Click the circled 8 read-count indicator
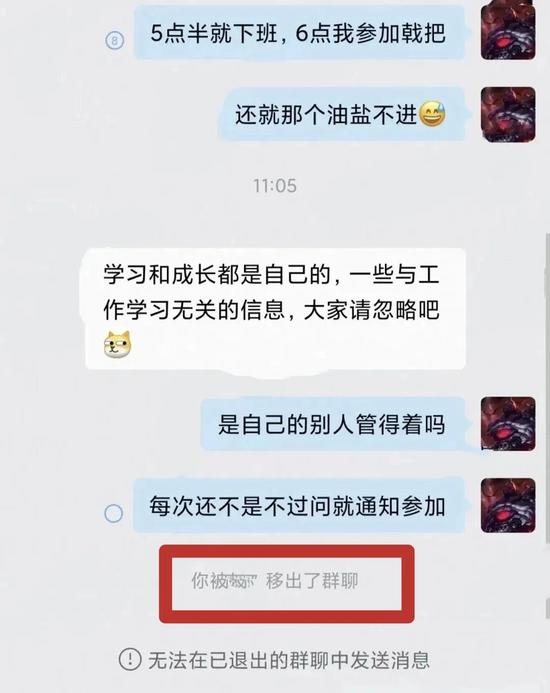550x693 pixels. pyautogui.click(x=115, y=41)
